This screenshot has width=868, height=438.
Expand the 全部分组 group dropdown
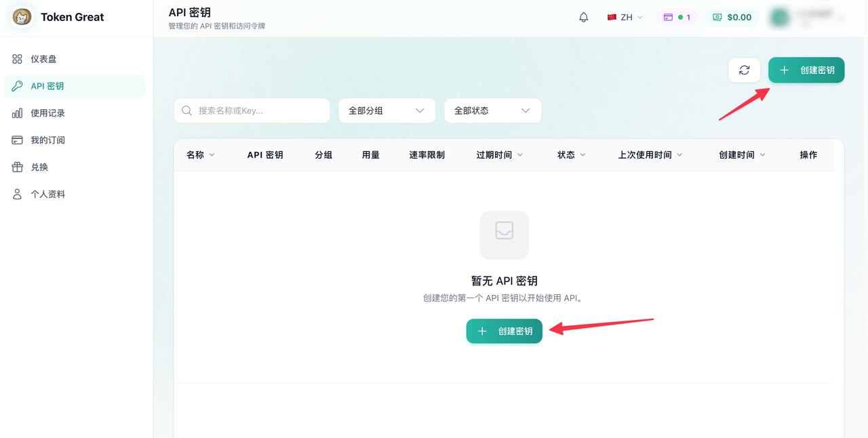click(x=387, y=111)
